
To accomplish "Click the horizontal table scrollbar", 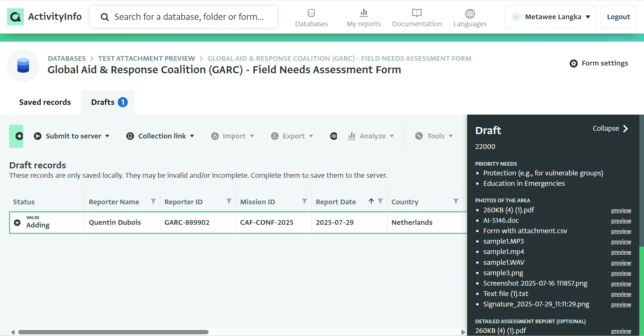I will click(113, 332).
